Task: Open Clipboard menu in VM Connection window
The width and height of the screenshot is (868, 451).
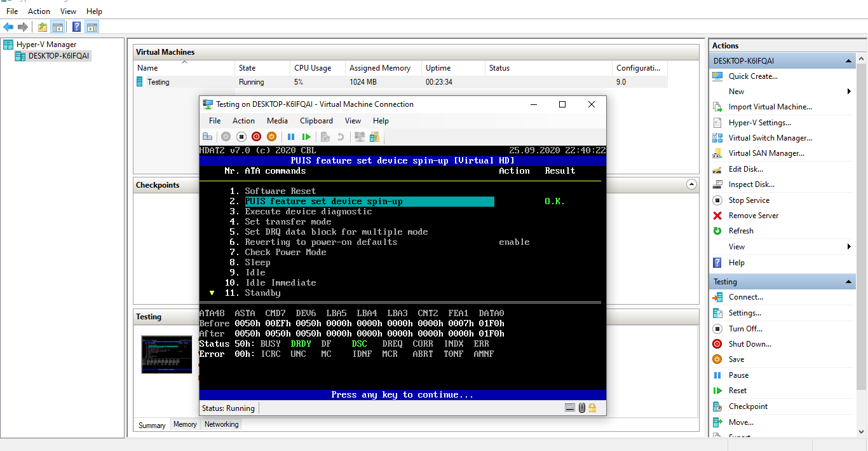Action: coord(316,121)
